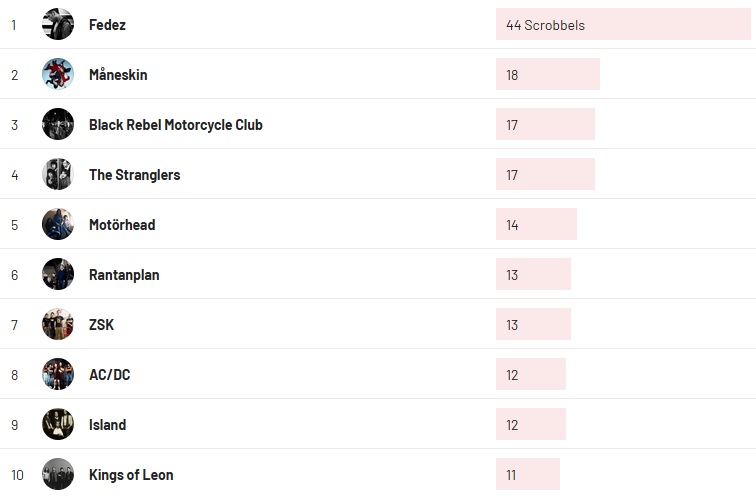Click Motörhead 14 scrobbles bar
756x496 pixels.
[536, 224]
